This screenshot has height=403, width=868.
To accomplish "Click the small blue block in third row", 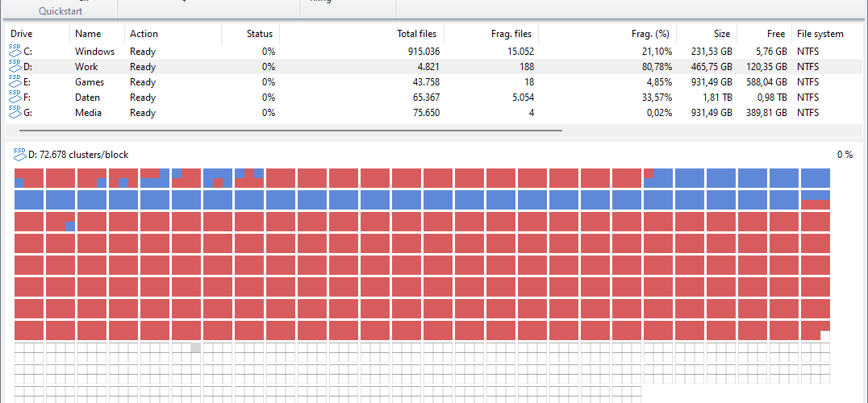I will (x=69, y=226).
